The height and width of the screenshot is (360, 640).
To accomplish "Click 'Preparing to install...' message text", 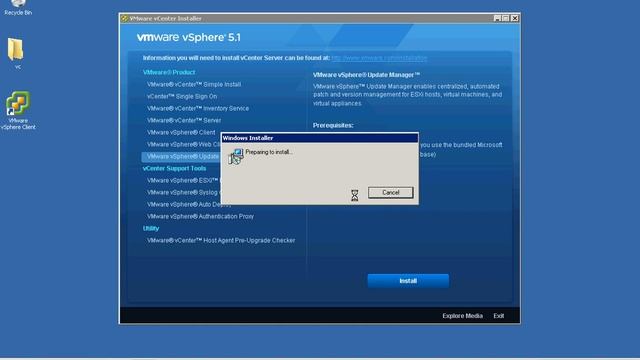I will [269, 152].
